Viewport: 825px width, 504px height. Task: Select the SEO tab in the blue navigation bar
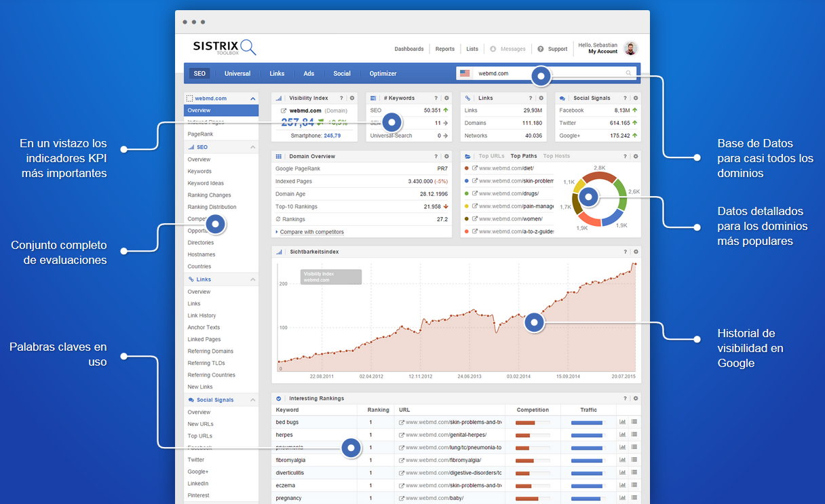199,73
